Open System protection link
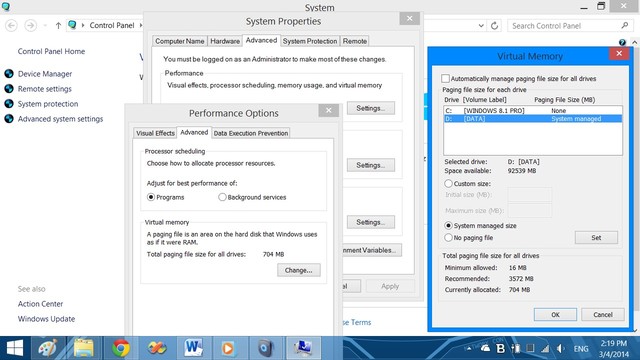640x360 pixels. [x=48, y=104]
